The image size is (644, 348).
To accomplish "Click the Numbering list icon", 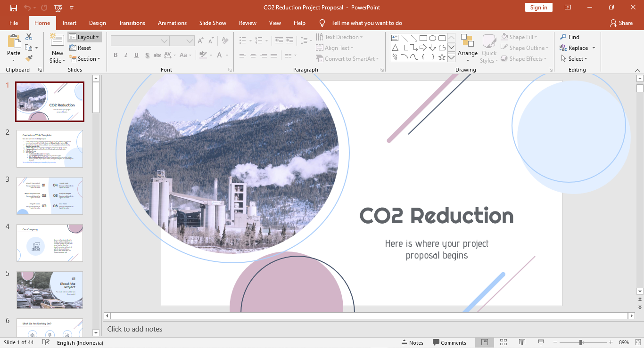I will [258, 40].
